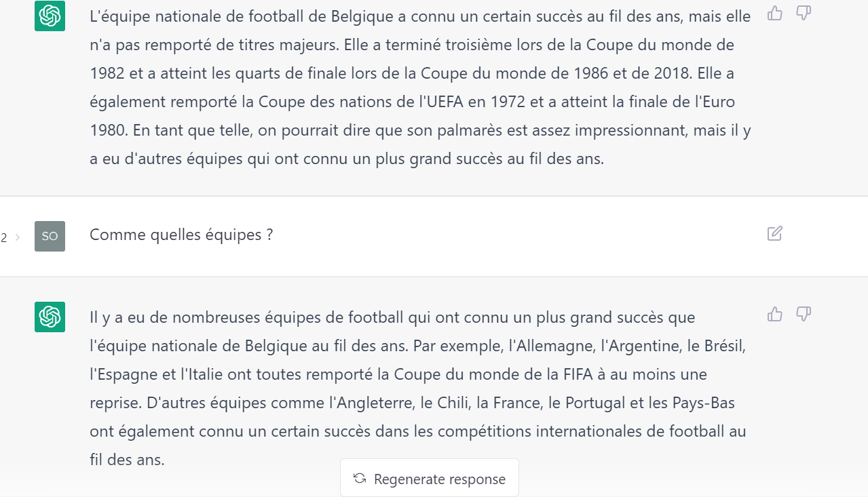Dislike the first Belgium team response
The image size is (868, 497).
tap(804, 13)
